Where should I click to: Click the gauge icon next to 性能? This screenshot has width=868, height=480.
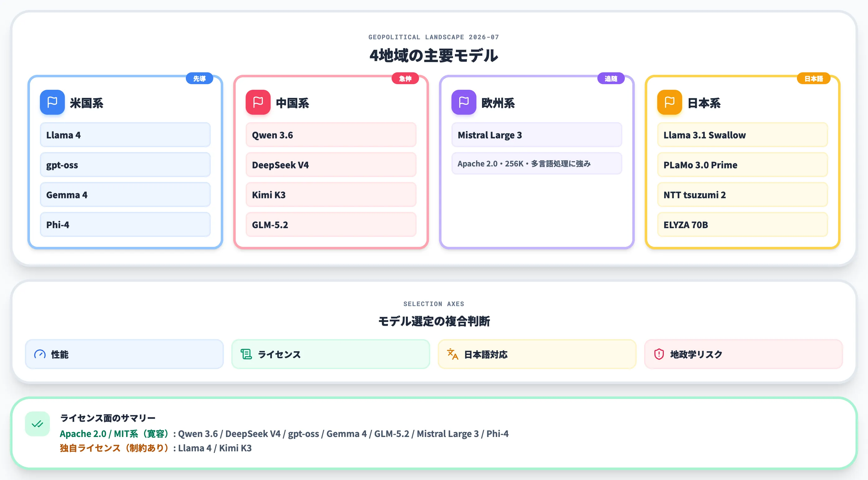coord(40,354)
